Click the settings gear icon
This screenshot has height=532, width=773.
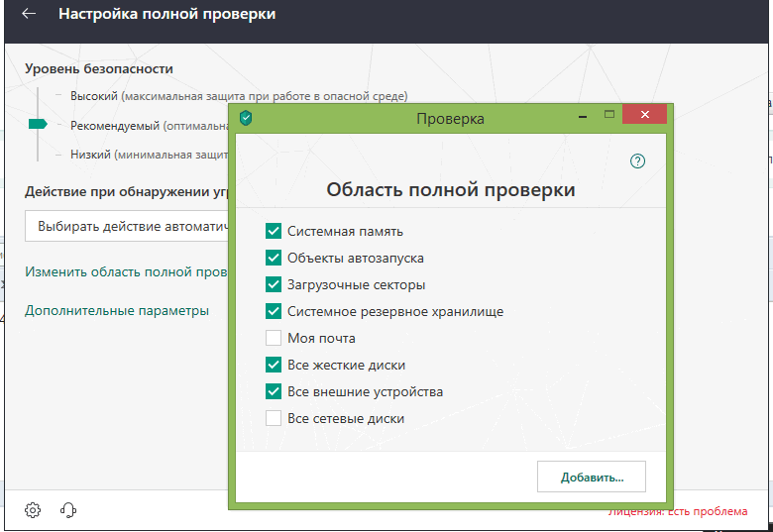click(x=33, y=510)
